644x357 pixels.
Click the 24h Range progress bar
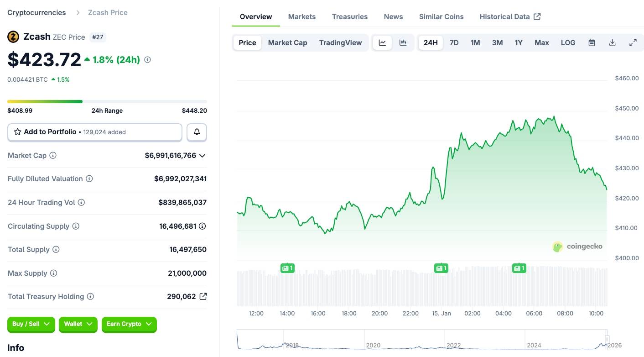coord(107,101)
